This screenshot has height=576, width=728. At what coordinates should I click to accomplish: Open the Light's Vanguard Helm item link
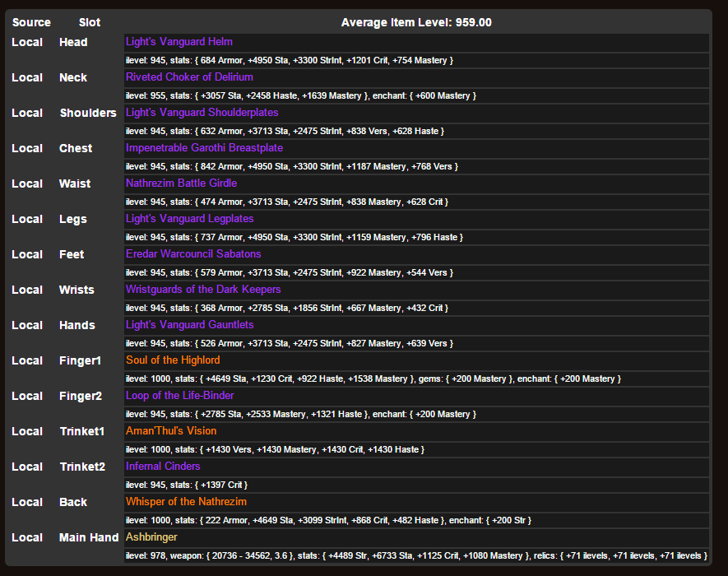coord(179,42)
